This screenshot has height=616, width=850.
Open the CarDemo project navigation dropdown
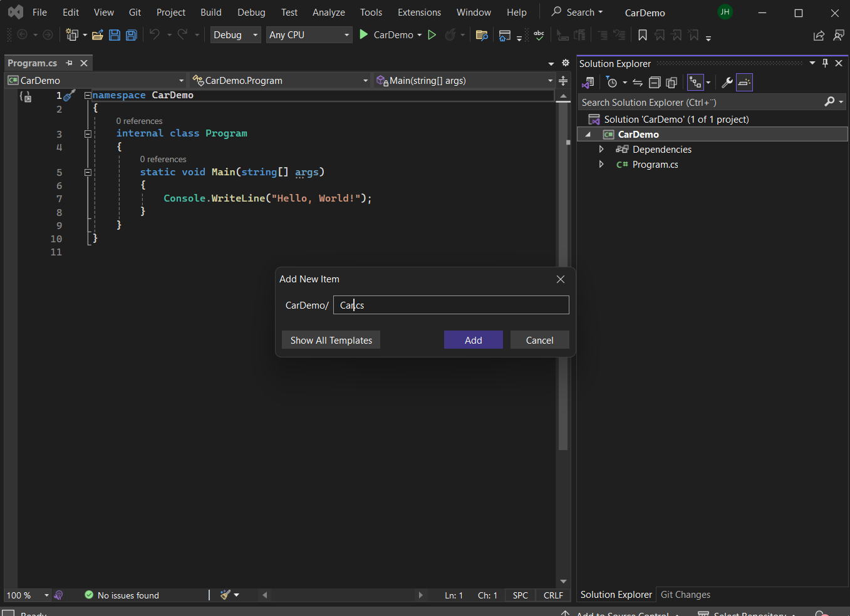coord(96,81)
